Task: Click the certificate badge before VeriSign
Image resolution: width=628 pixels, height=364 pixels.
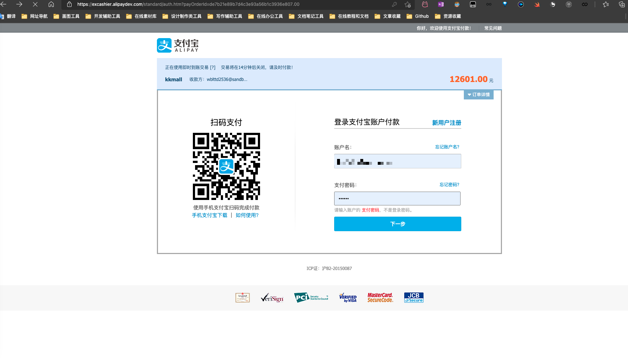Action: click(243, 298)
